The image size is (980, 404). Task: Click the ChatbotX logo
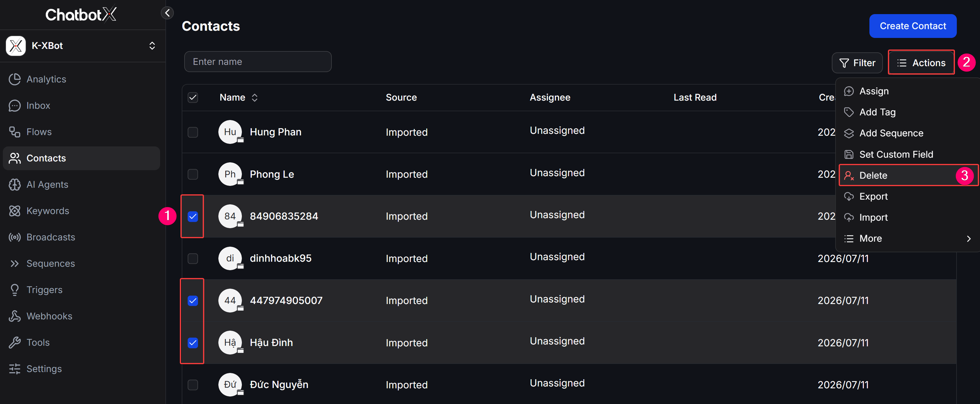pyautogui.click(x=81, y=14)
